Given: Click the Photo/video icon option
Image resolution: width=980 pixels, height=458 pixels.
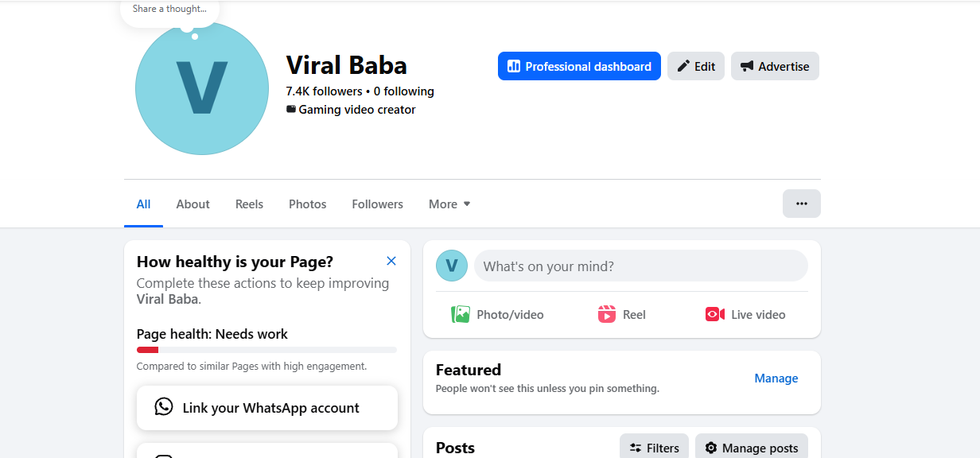Looking at the screenshot, I should pyautogui.click(x=498, y=315).
